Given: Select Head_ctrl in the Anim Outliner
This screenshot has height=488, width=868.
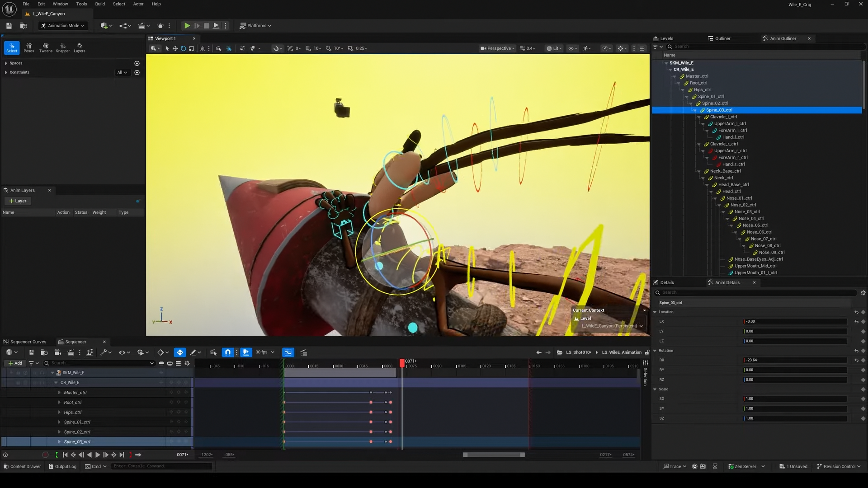Looking at the screenshot, I should [731, 192].
